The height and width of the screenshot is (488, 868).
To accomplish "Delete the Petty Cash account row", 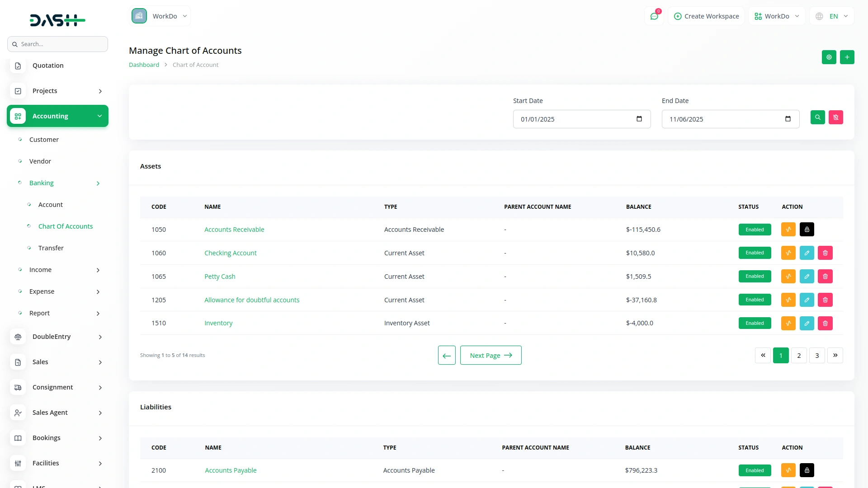I will 825,277.
